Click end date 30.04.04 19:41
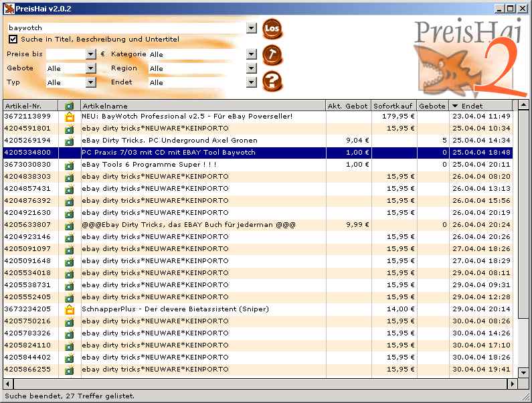The width and height of the screenshot is (532, 403). pos(481,370)
